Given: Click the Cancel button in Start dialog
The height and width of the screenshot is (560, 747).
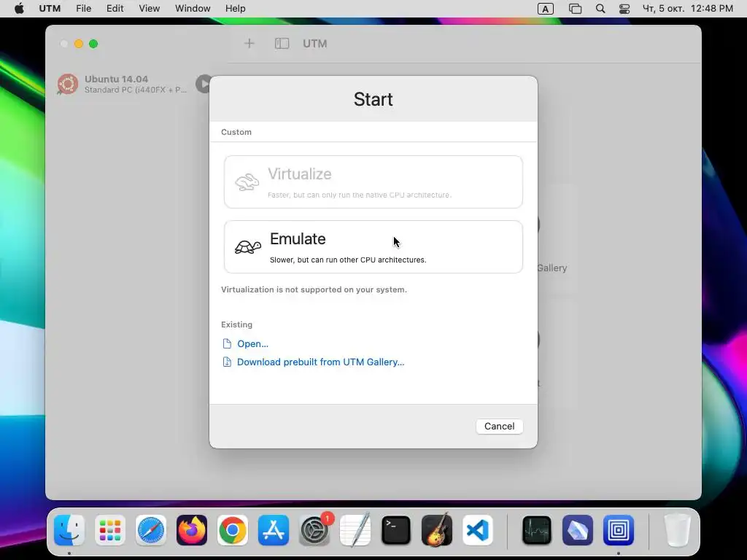Looking at the screenshot, I should [499, 426].
